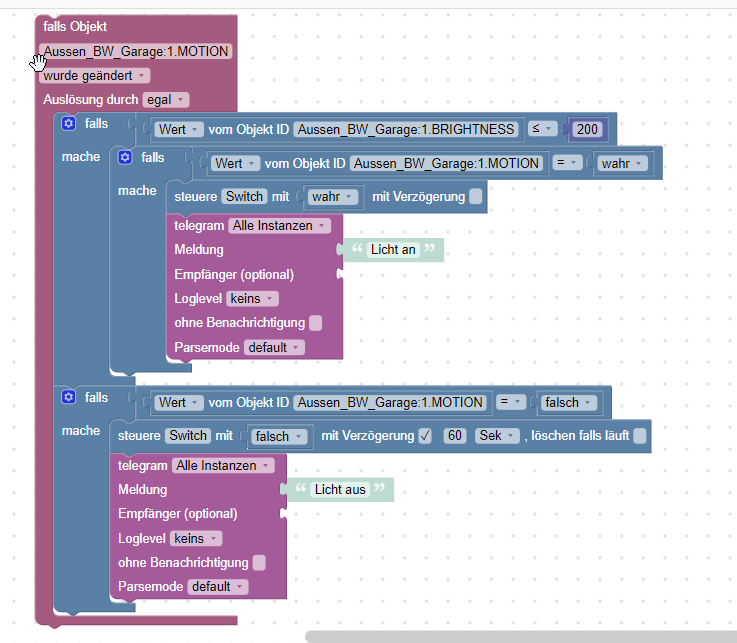Change the '=' operator before wahr
737x643 pixels.
567,163
